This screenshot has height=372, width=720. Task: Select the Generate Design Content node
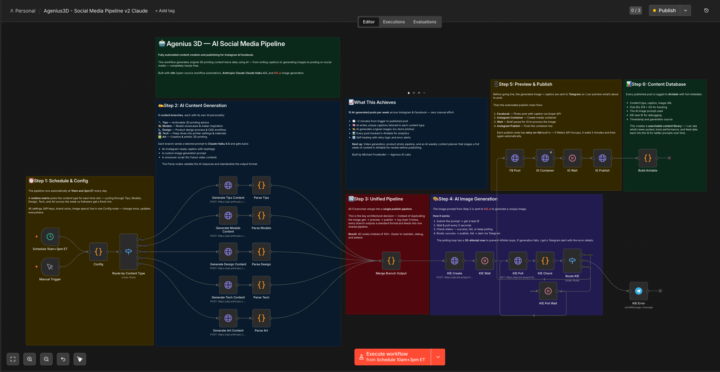[228, 252]
